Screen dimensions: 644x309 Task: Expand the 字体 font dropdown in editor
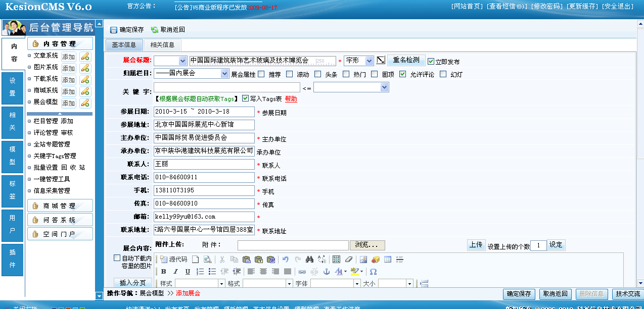356,284
